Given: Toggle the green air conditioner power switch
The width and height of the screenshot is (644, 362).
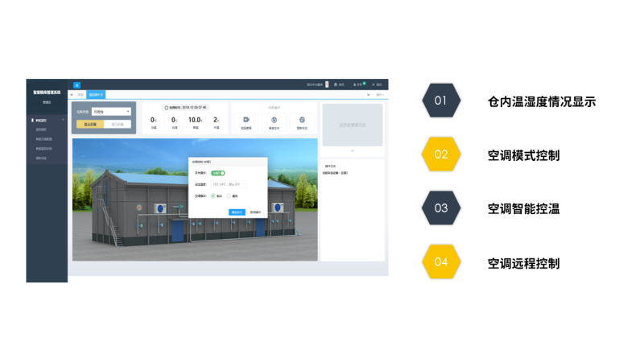Looking at the screenshot, I should 218,172.
